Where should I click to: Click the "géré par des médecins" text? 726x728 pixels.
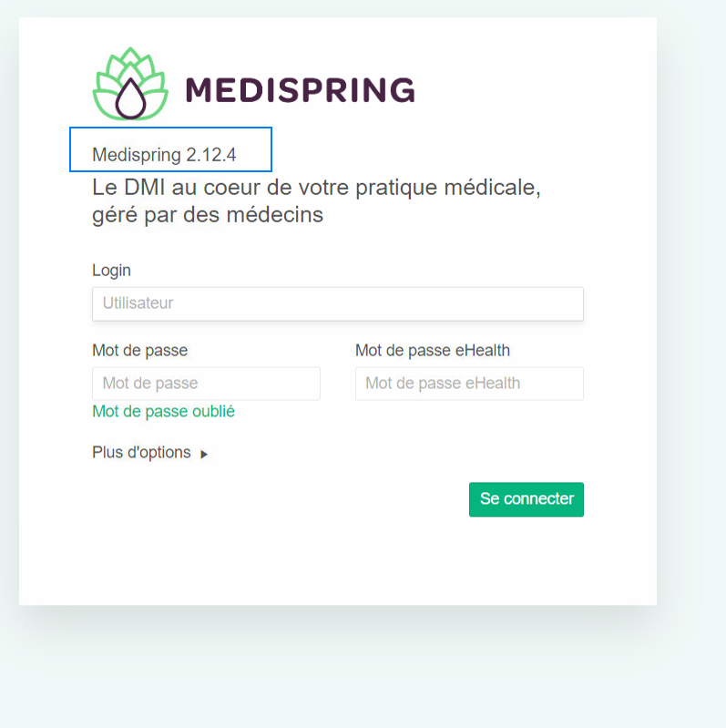point(208,216)
